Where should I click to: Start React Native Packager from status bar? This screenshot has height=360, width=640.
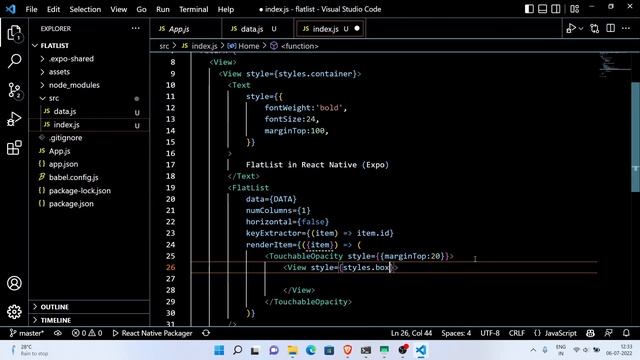pyautogui.click(x=152, y=333)
